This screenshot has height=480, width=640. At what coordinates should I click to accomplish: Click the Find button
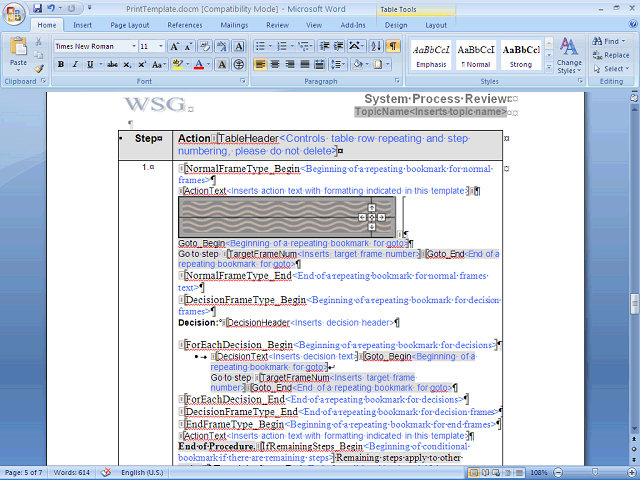(608, 41)
